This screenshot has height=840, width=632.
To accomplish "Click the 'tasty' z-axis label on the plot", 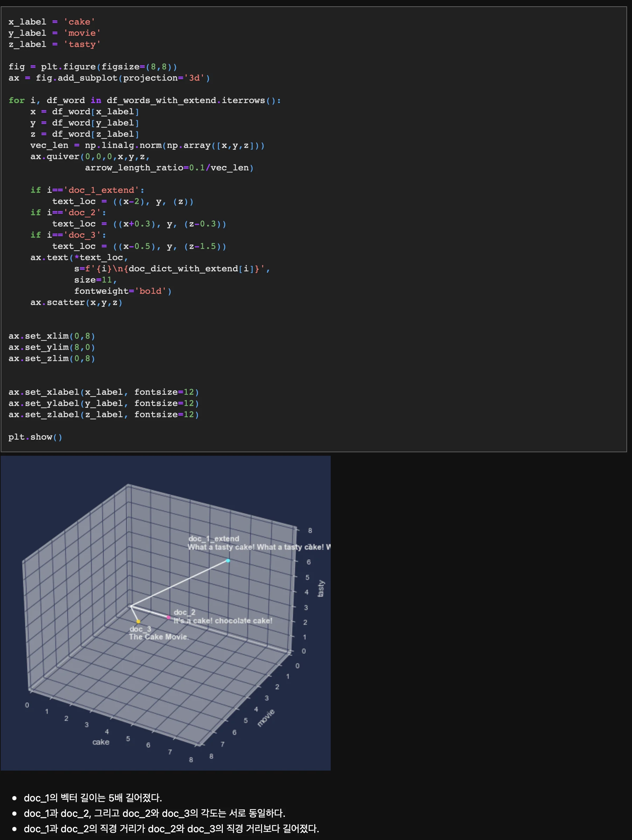I will (321, 588).
